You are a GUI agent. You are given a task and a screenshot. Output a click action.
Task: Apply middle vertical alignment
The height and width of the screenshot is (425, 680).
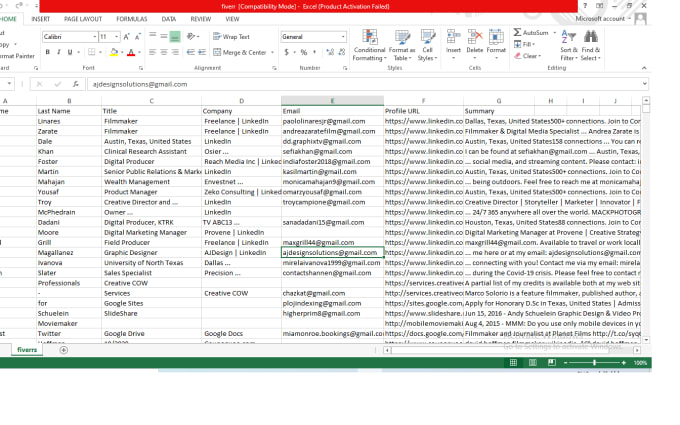click(163, 36)
